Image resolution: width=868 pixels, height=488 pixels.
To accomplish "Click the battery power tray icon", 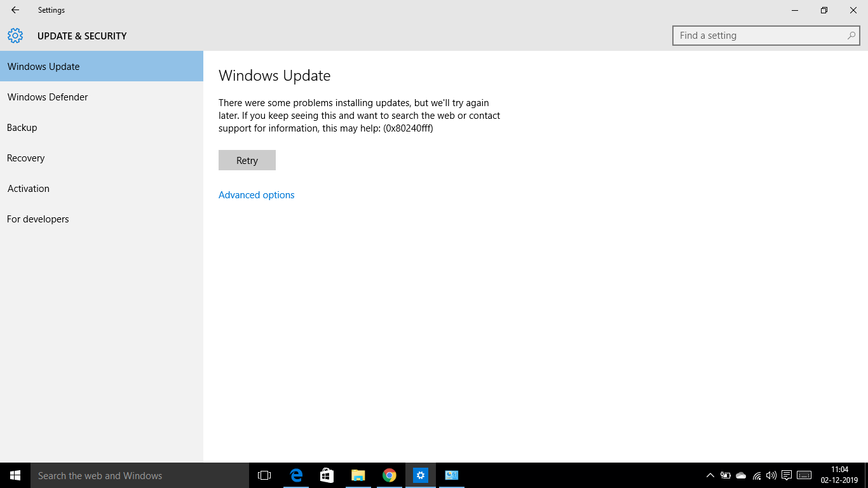I will 725,475.
